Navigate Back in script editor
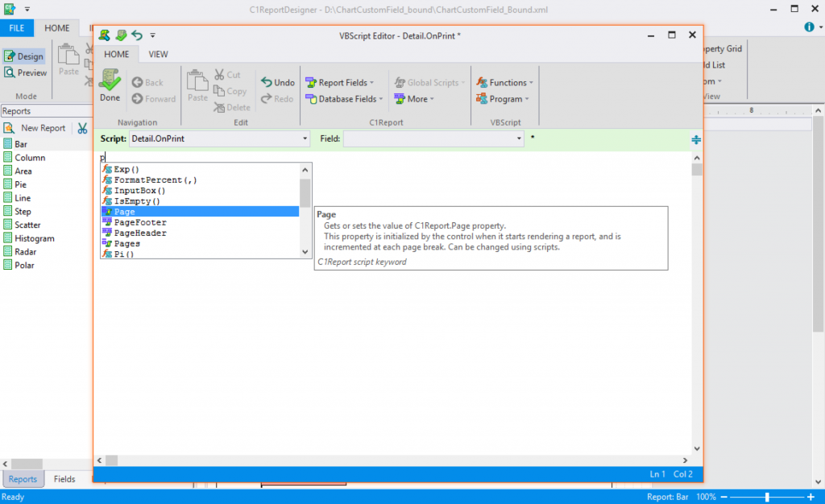This screenshot has width=825, height=504. coord(148,82)
